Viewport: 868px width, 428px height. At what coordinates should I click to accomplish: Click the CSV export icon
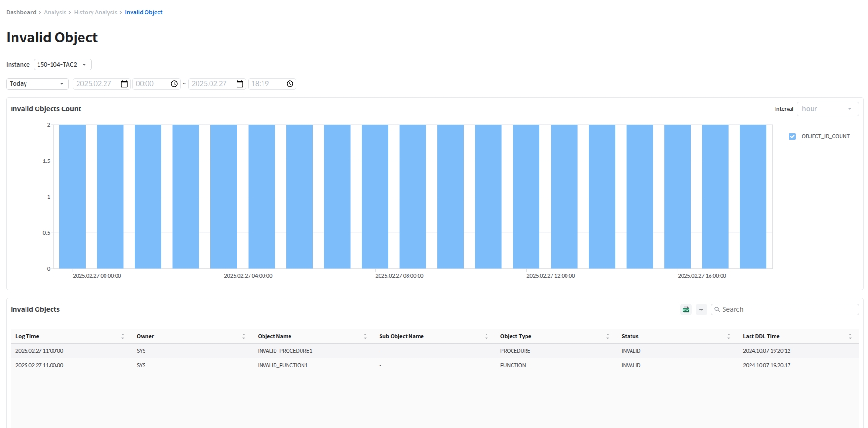(685, 309)
